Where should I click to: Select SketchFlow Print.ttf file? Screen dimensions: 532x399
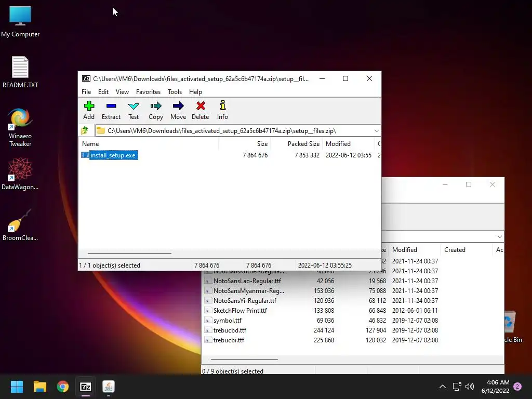coord(240,311)
